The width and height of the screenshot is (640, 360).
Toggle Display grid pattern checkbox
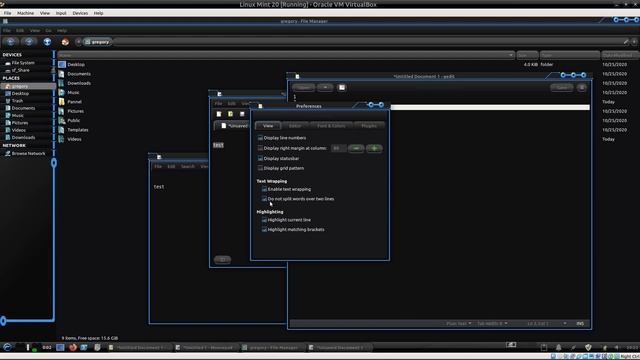coord(260,168)
